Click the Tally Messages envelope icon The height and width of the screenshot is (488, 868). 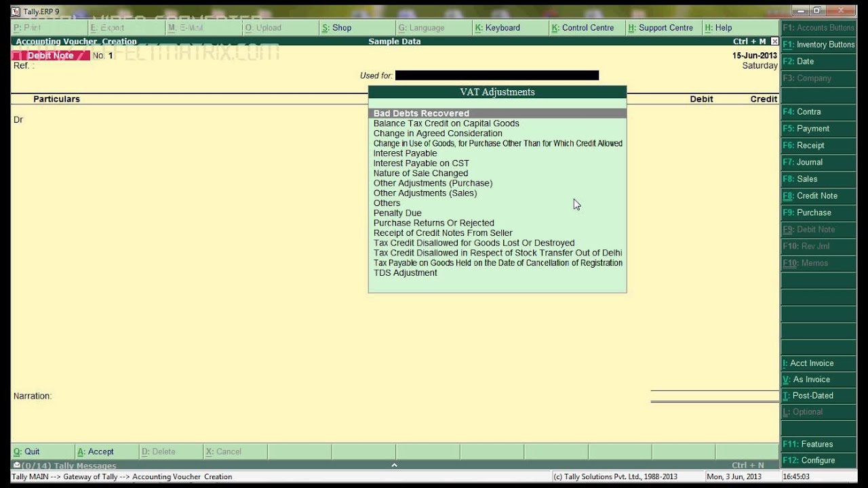[x=17, y=466]
